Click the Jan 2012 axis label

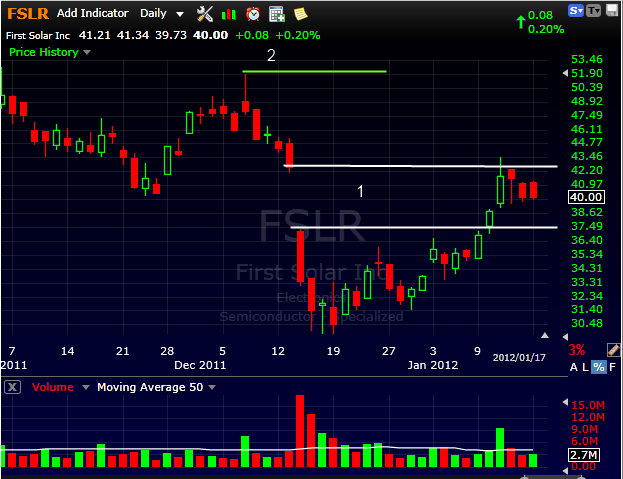click(433, 365)
